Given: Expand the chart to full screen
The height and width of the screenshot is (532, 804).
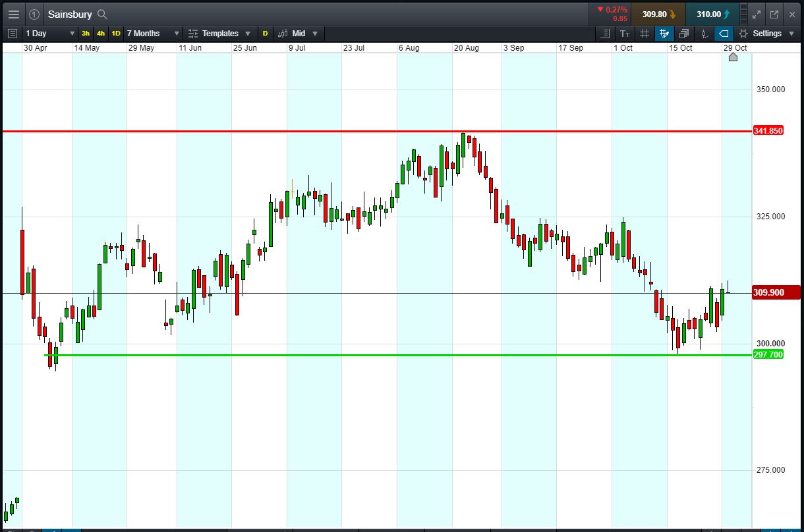Looking at the screenshot, I should 757,14.
